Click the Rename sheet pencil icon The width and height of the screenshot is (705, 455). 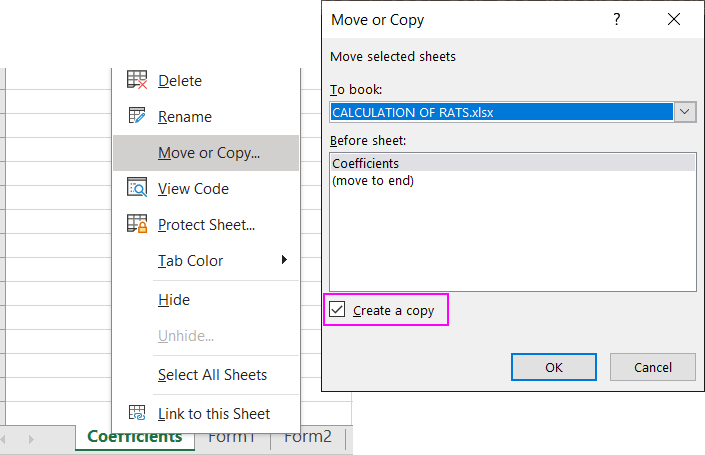click(x=137, y=117)
